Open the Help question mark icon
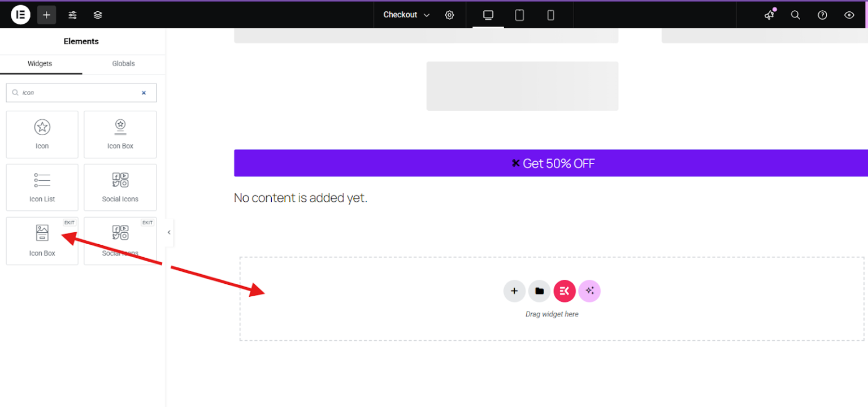This screenshot has width=868, height=407. click(822, 15)
